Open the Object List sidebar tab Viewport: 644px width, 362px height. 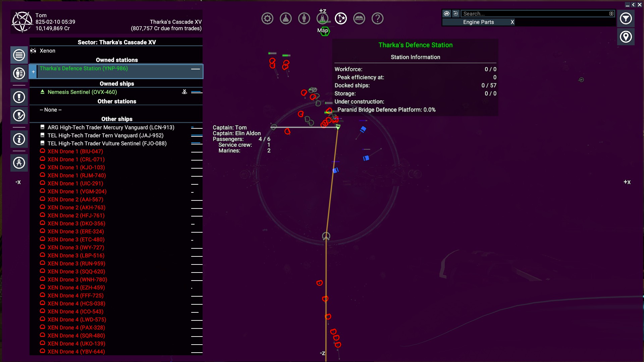19,55
